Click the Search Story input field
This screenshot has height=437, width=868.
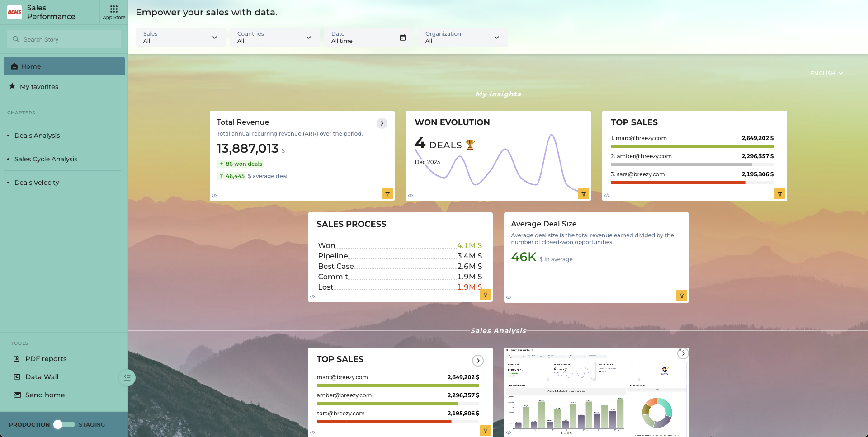pos(64,39)
